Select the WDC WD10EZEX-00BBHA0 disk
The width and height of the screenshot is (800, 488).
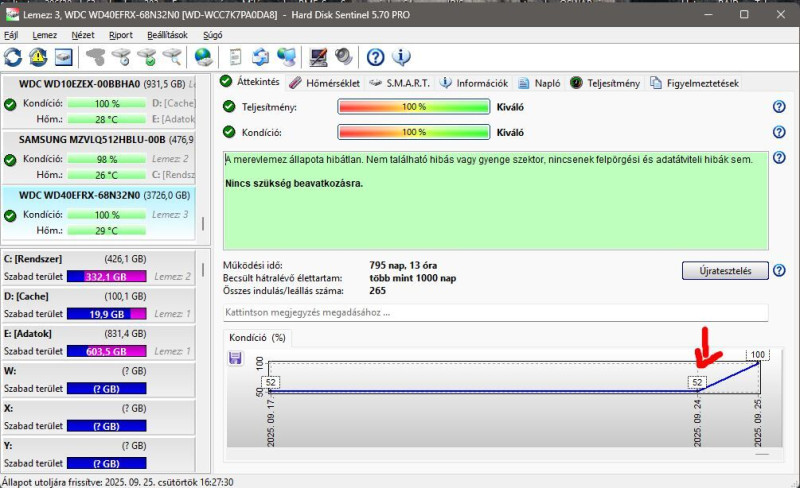(99, 102)
